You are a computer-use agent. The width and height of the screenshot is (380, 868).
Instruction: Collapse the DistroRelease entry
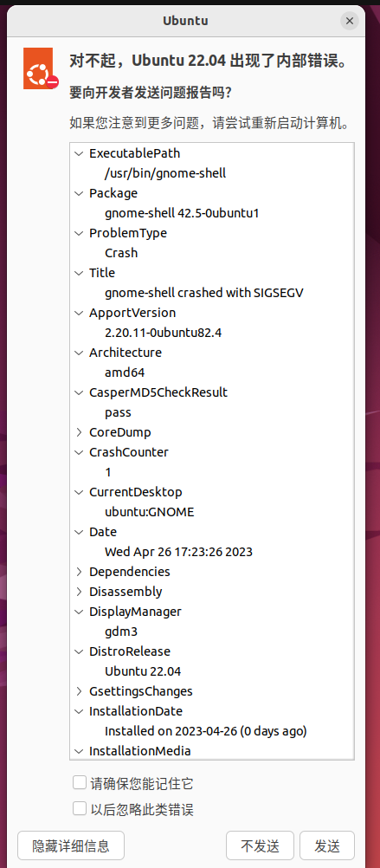(79, 651)
